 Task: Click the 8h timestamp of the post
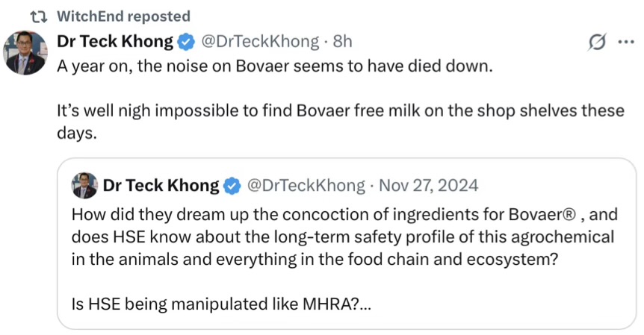(x=342, y=42)
